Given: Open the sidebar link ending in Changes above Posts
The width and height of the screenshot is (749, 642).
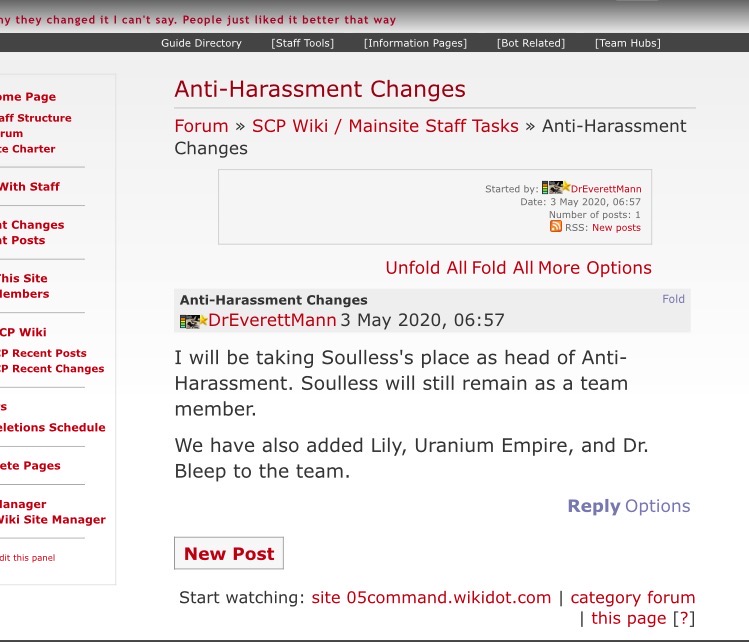Looking at the screenshot, I should 32,225.
